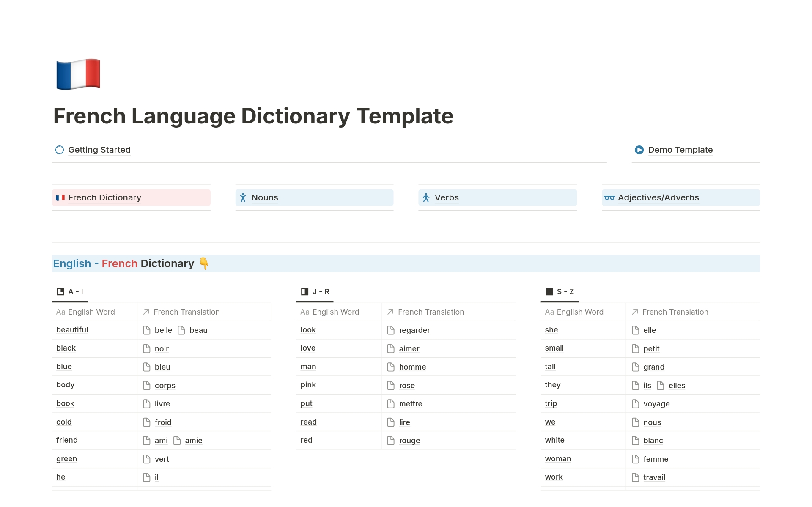Click the French flag page icon
812x507 pixels.
(78, 74)
